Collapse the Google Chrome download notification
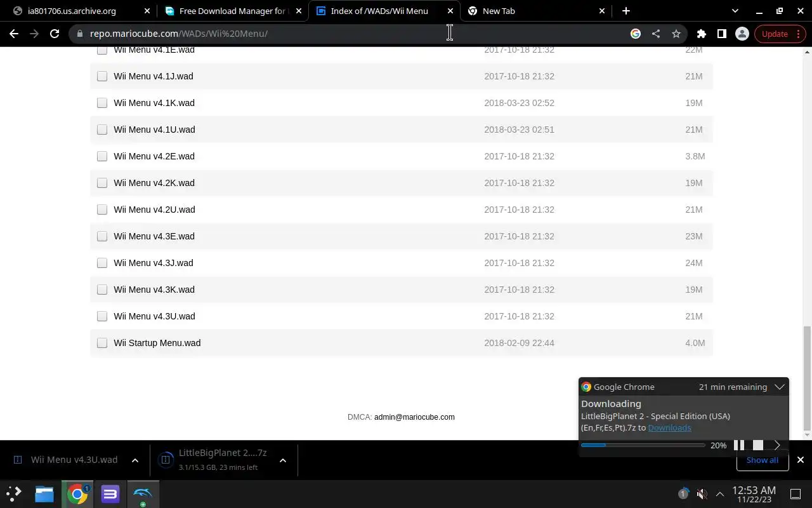Screen dimensions: 812x508 [780, 387]
